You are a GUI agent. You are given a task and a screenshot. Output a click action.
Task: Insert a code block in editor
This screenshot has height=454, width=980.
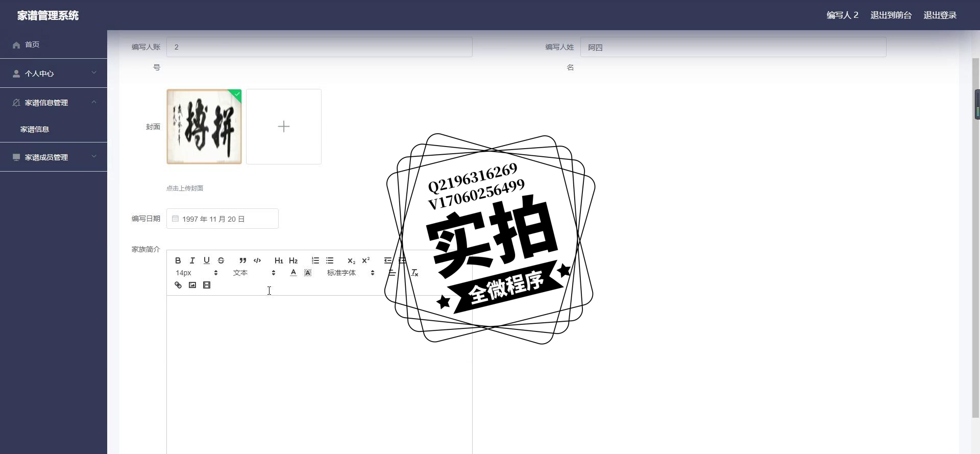[x=257, y=260]
